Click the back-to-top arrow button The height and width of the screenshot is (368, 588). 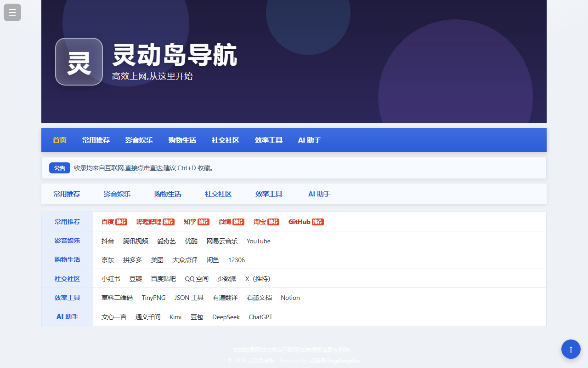coord(571,349)
